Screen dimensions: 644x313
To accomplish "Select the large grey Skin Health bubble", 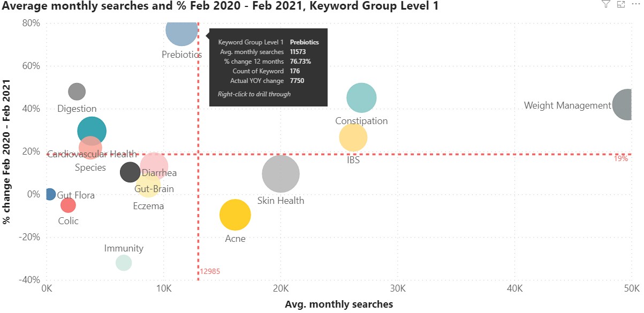I will 281,173.
